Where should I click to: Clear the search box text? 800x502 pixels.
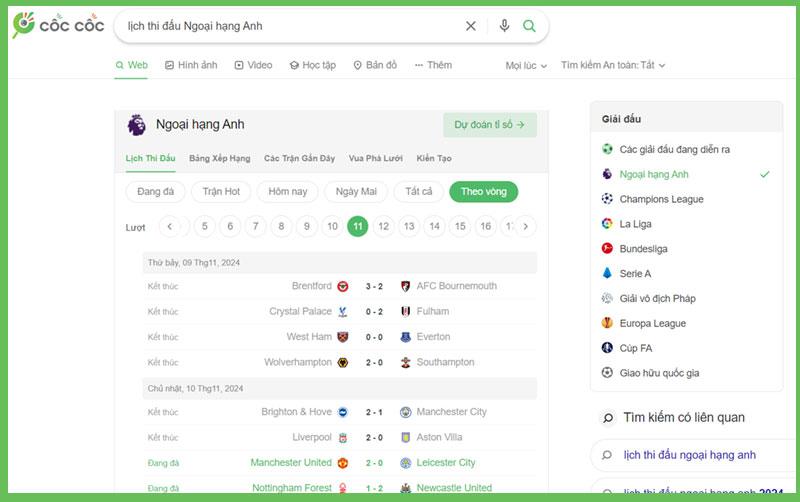[x=471, y=26]
